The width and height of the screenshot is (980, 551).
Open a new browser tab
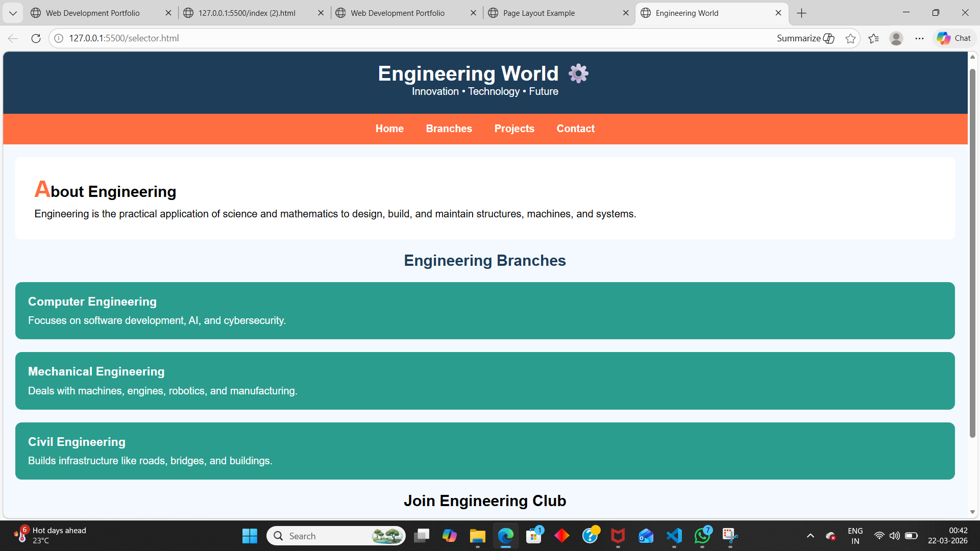click(801, 13)
